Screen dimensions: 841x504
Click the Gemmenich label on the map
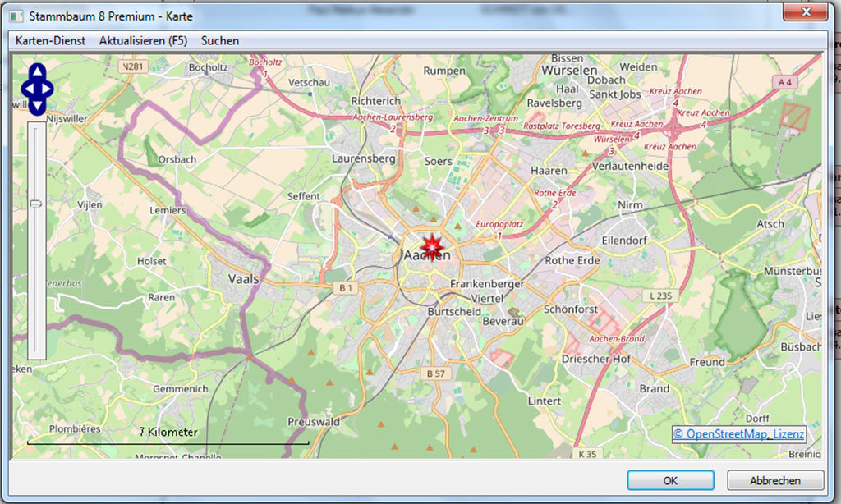pos(180,389)
